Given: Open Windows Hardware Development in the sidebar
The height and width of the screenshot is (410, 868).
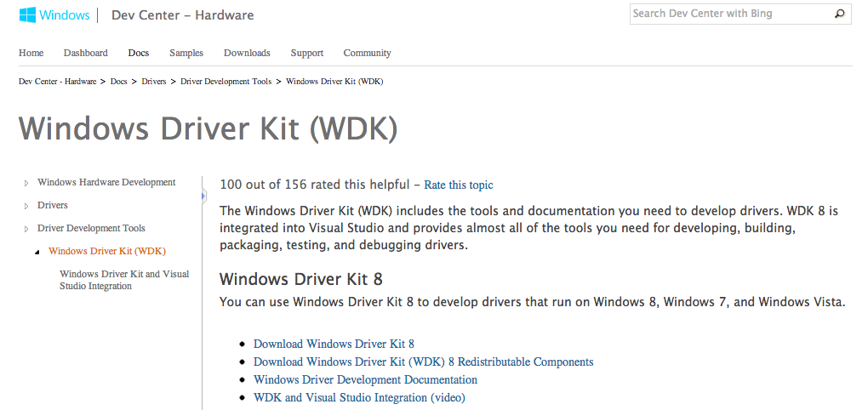Looking at the screenshot, I should coord(106,182).
